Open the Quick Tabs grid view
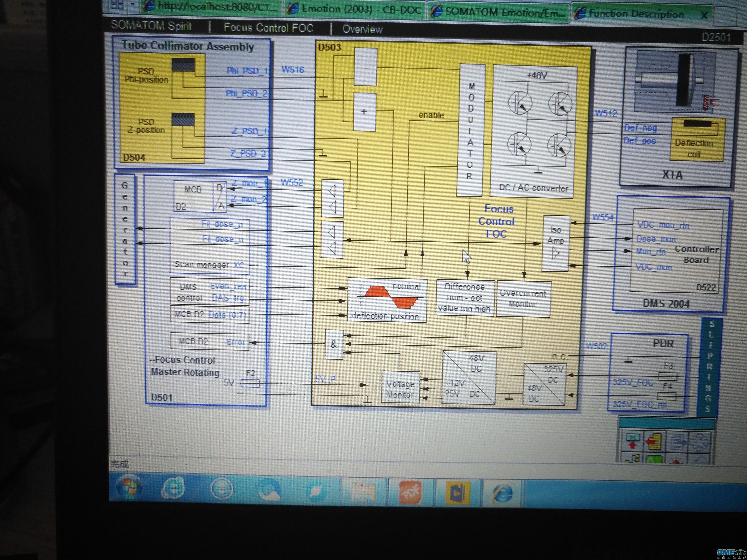This screenshot has height=560, width=747. [117, 5]
